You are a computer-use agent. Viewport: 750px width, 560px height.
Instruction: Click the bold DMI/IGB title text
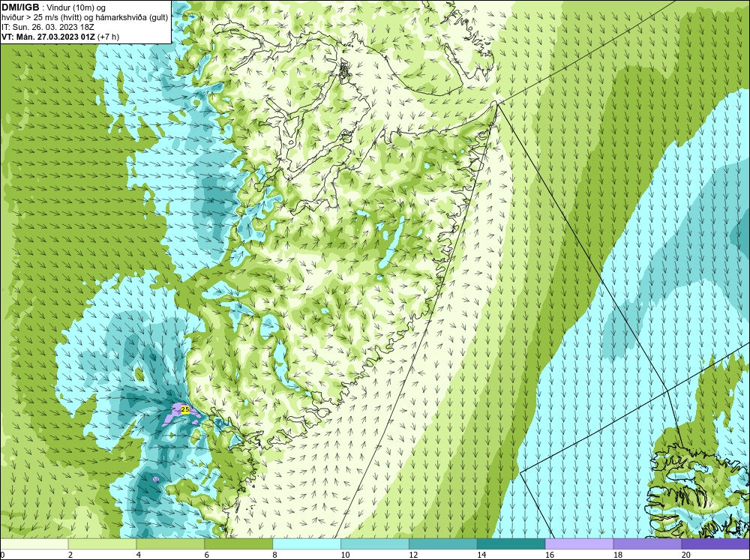[20, 7]
